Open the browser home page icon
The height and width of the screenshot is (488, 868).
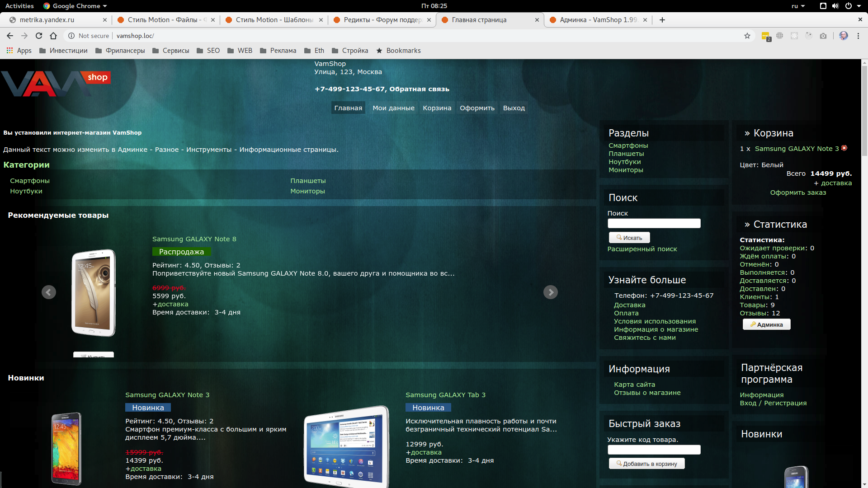point(53,36)
